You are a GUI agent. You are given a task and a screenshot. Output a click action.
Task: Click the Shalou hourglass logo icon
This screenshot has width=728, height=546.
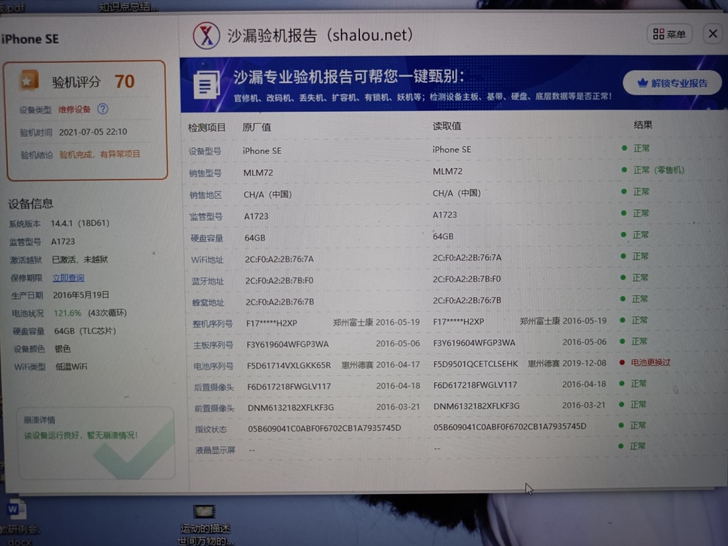(207, 36)
